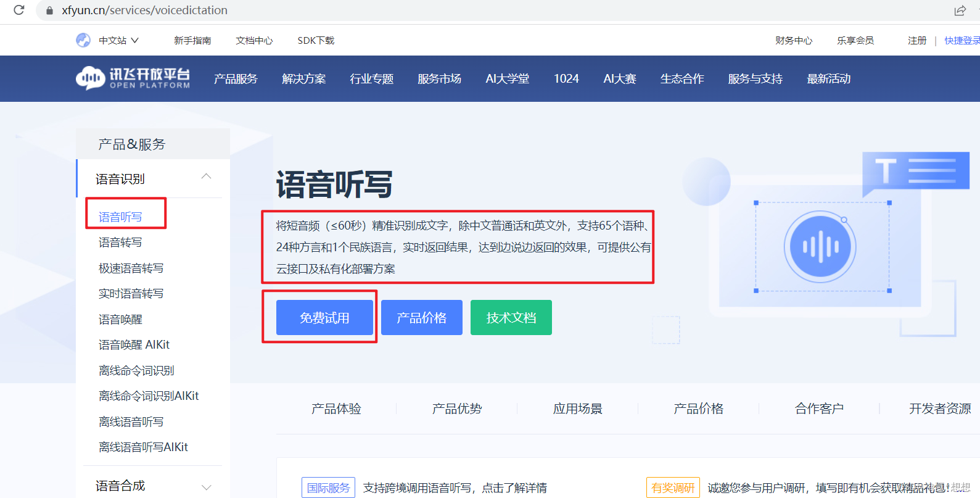The width and height of the screenshot is (980, 498).
Task: Switch to the 产品体验 tab
Action: pyautogui.click(x=336, y=409)
